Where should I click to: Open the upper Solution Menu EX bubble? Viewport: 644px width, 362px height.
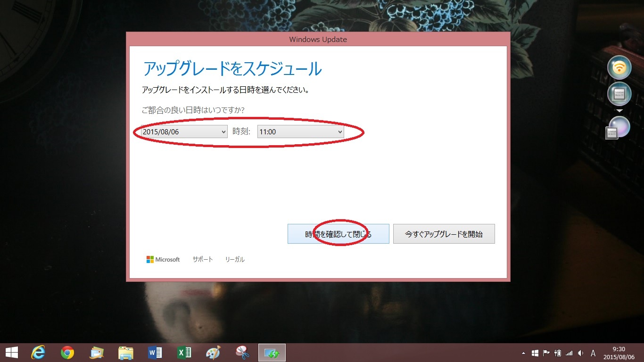coord(619,94)
